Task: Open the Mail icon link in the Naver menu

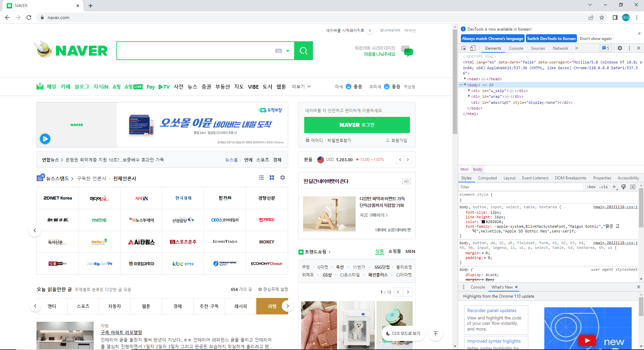Action: pos(40,86)
